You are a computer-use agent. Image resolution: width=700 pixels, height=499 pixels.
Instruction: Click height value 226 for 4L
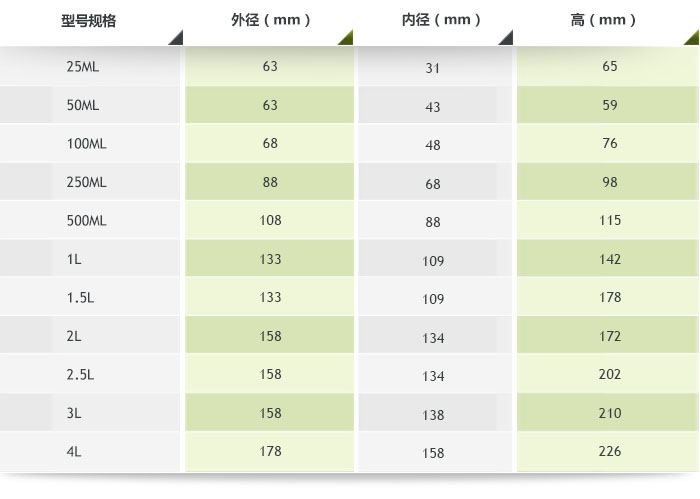[610, 452]
